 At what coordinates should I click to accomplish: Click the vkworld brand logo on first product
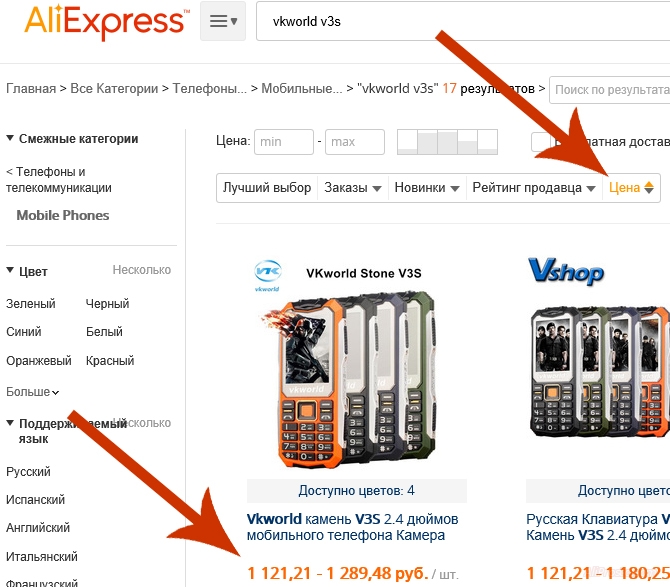point(267,276)
